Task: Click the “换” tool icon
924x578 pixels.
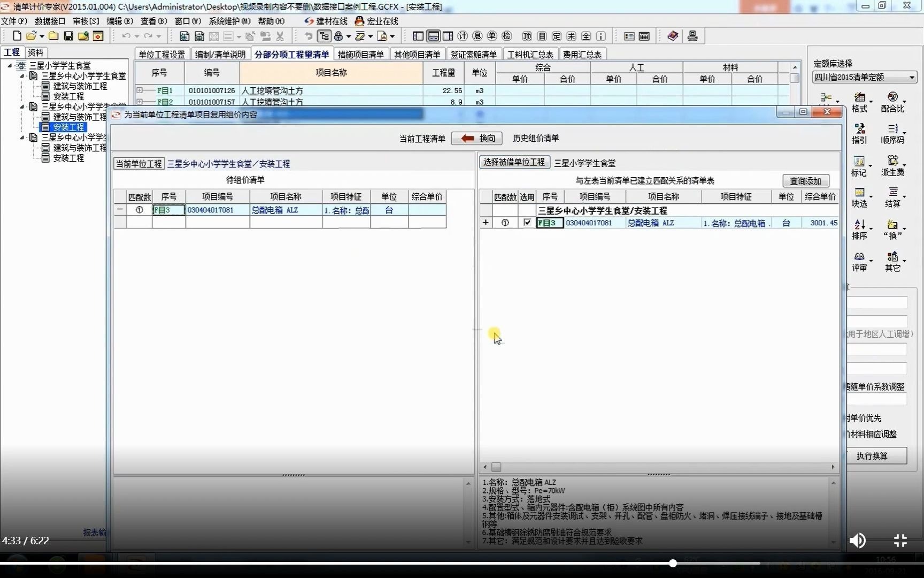Action: tap(892, 230)
